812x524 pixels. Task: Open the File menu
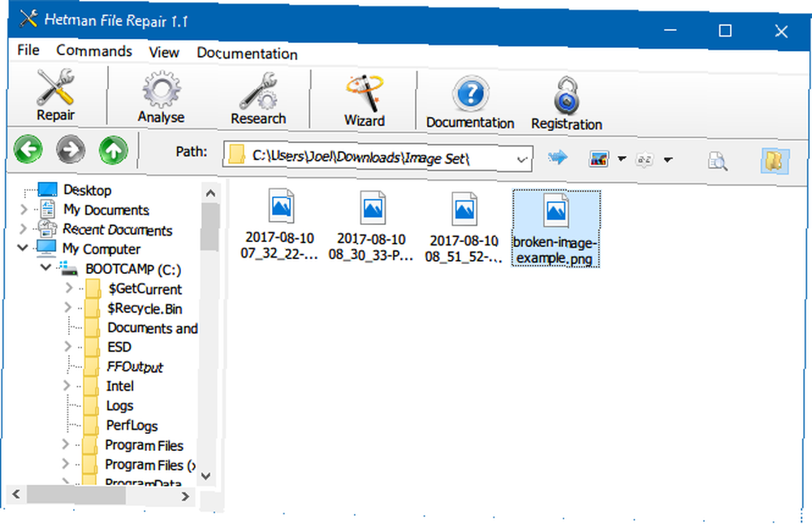(x=28, y=50)
